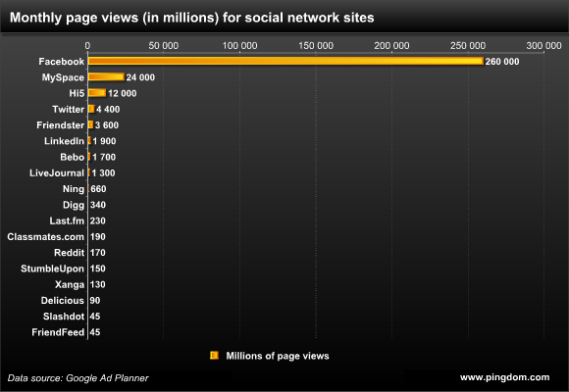
Task: Click the 'LinkedIn' row label
Action: tap(64, 141)
